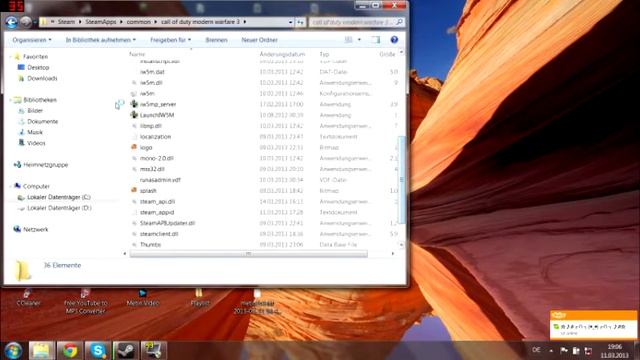Open CCleaner desktop shortcut
640x360 pixels.
28,298
